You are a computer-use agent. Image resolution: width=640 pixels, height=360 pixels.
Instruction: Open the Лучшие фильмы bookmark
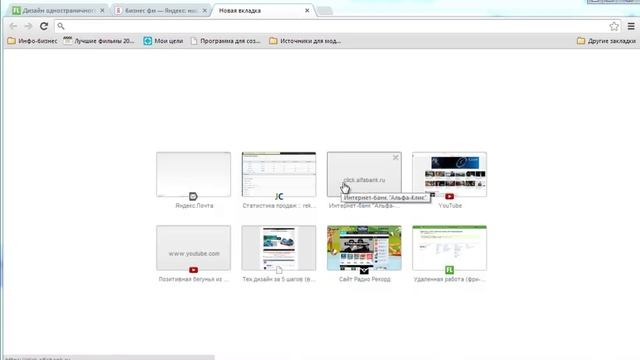click(x=99, y=41)
